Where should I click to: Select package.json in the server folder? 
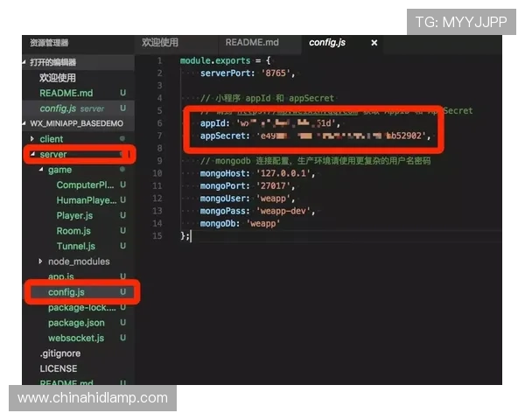pyautogui.click(x=76, y=323)
